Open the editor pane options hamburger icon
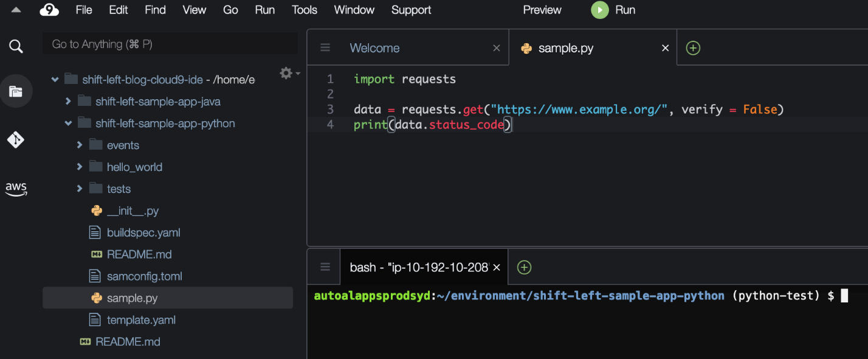868x359 pixels. [x=325, y=47]
